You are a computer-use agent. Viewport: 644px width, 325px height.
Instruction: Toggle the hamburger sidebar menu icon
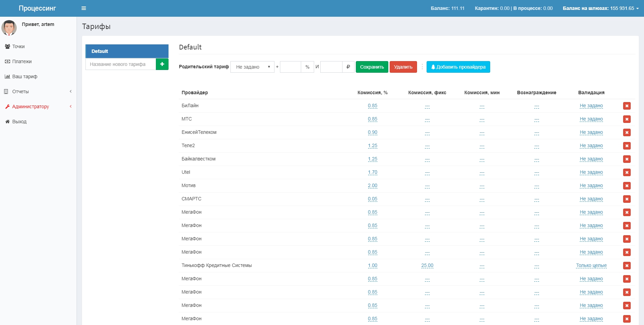click(x=83, y=8)
